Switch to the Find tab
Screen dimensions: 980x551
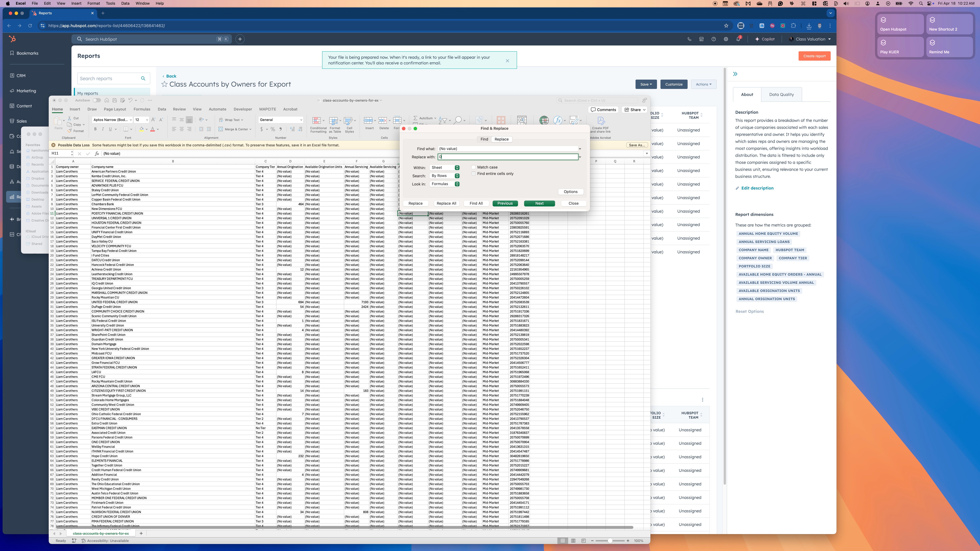pyautogui.click(x=484, y=139)
